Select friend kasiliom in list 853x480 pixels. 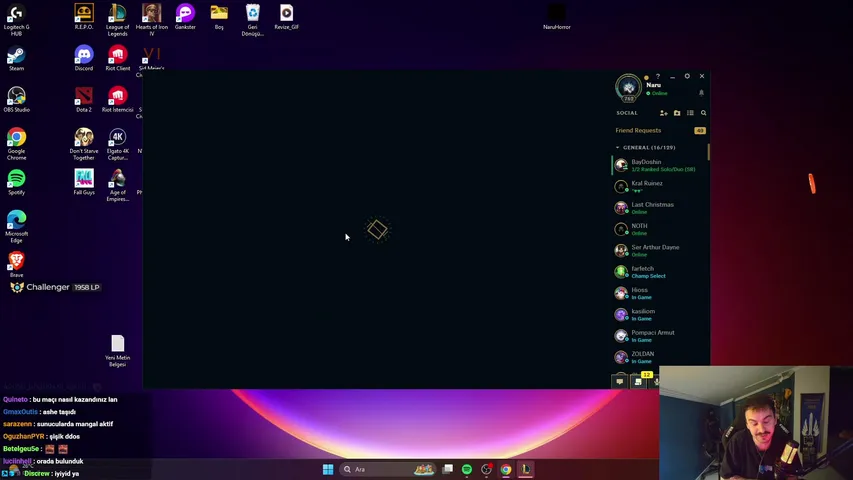pyautogui.click(x=659, y=314)
